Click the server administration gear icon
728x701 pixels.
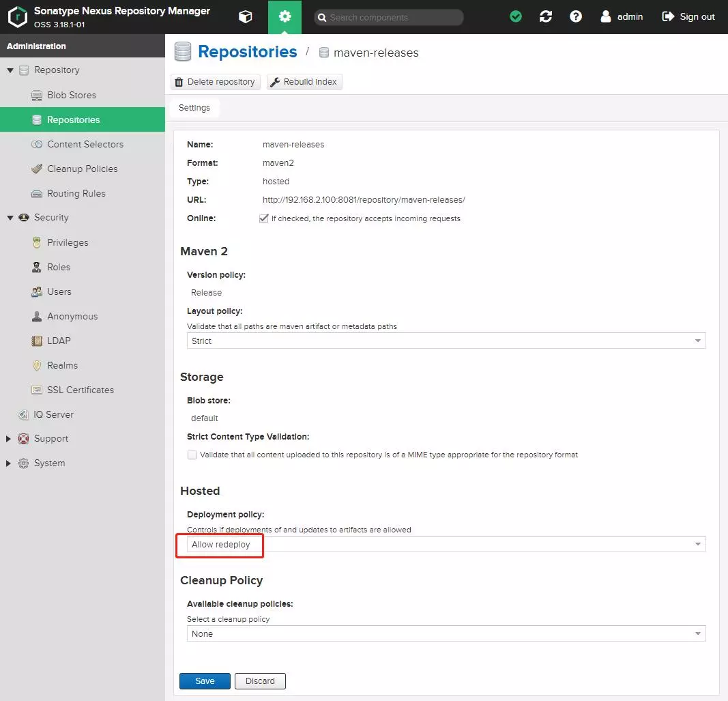tap(285, 16)
